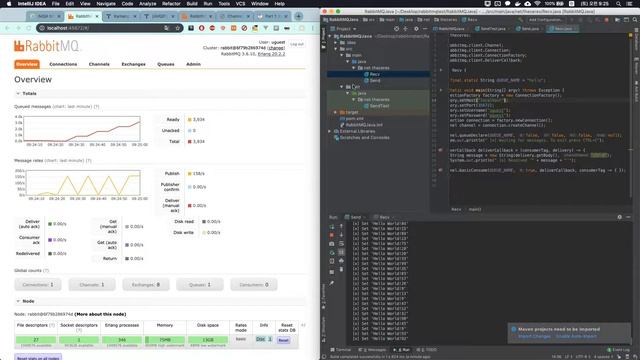Viewport: 640px width, 360px height.
Task: Open macOS Spotlight search
Action: click(x=619, y=4)
